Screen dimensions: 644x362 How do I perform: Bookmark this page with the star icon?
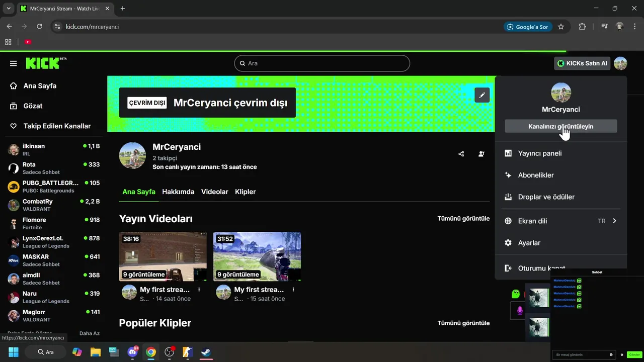pyautogui.click(x=561, y=27)
